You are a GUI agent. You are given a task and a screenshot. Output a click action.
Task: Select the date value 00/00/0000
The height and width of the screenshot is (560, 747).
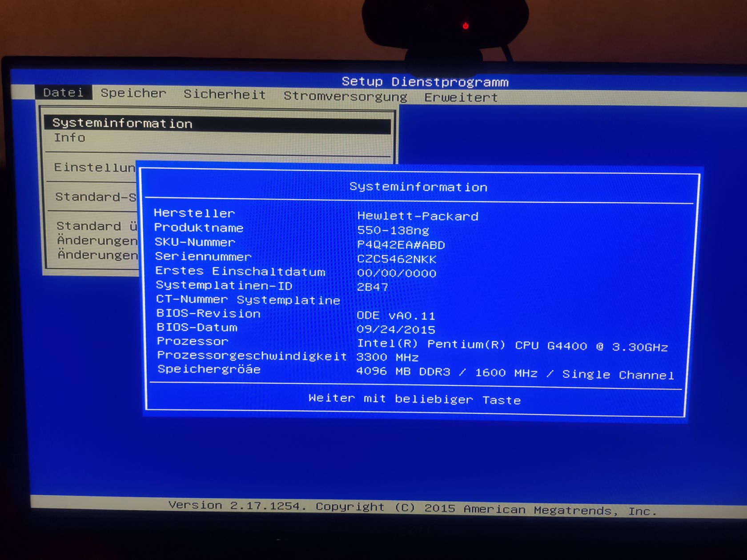coord(397,273)
